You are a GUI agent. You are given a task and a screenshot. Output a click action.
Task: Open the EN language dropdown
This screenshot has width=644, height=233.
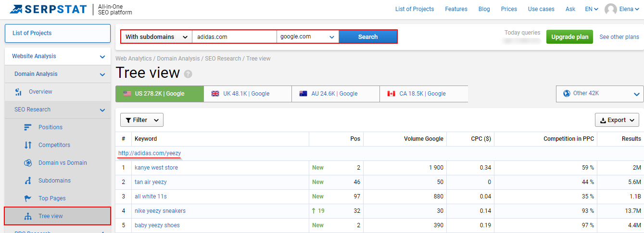coord(592,9)
